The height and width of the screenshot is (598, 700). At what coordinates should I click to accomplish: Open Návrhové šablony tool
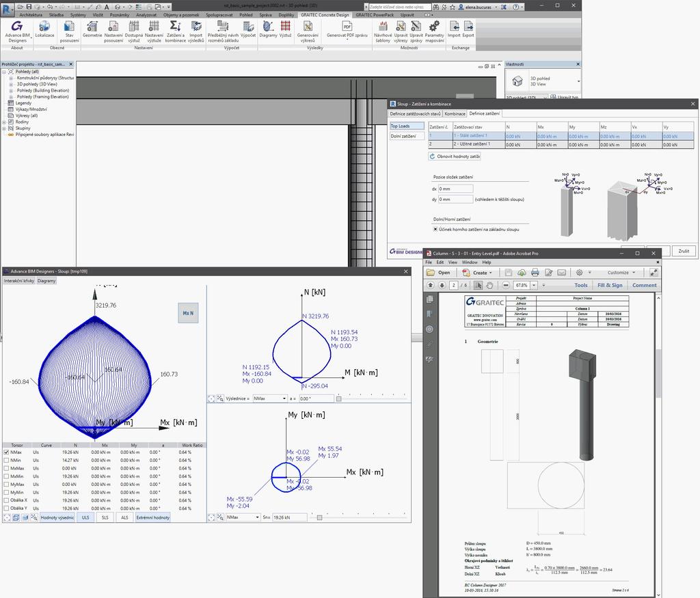pos(383,31)
